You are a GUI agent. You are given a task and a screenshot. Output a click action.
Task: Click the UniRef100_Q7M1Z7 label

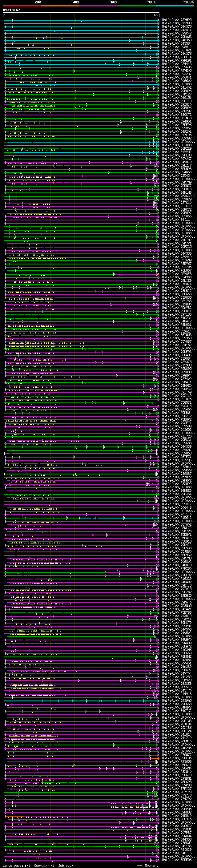pos(176,94)
